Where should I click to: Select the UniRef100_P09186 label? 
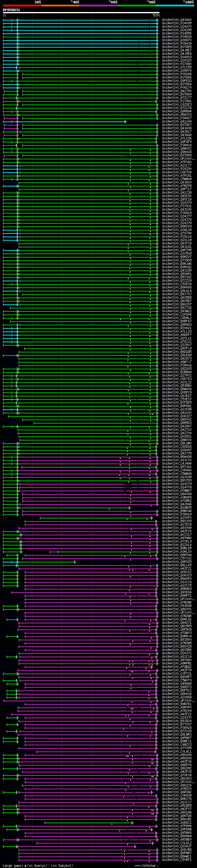tap(177, 74)
